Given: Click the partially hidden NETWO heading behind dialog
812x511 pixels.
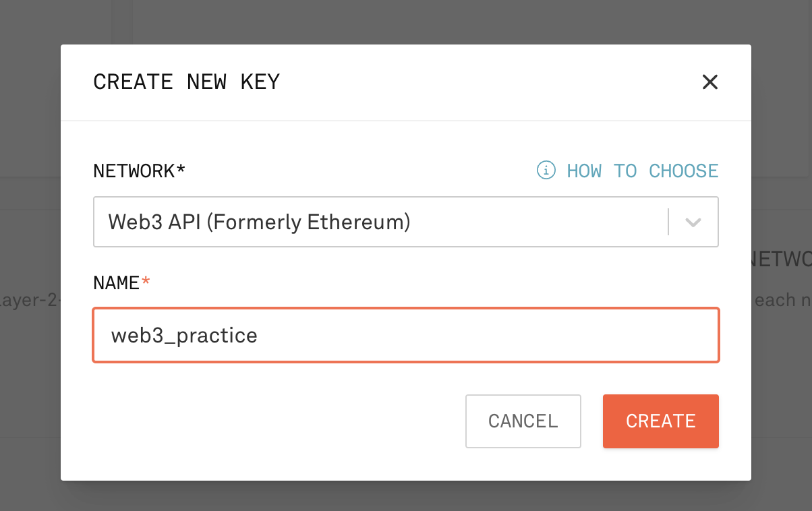Looking at the screenshot, I should [x=782, y=260].
